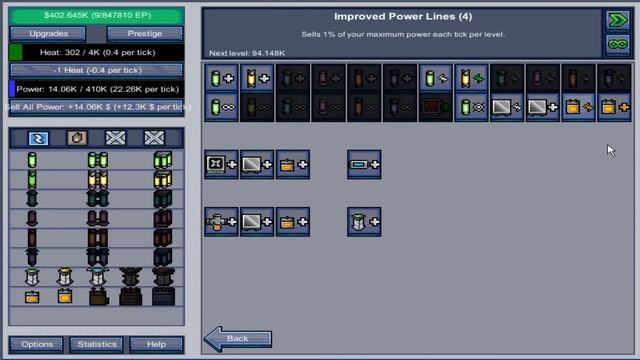Open the Upgrades screen

[x=48, y=34]
